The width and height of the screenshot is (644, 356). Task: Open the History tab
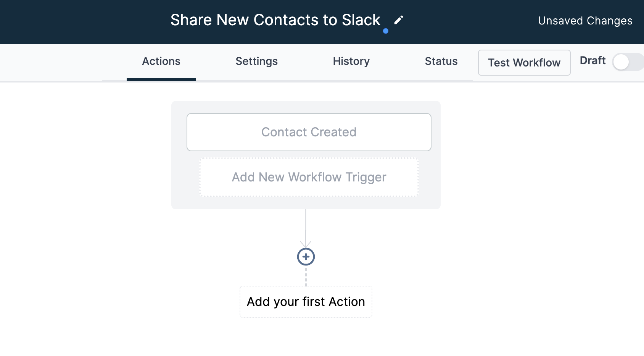(351, 61)
